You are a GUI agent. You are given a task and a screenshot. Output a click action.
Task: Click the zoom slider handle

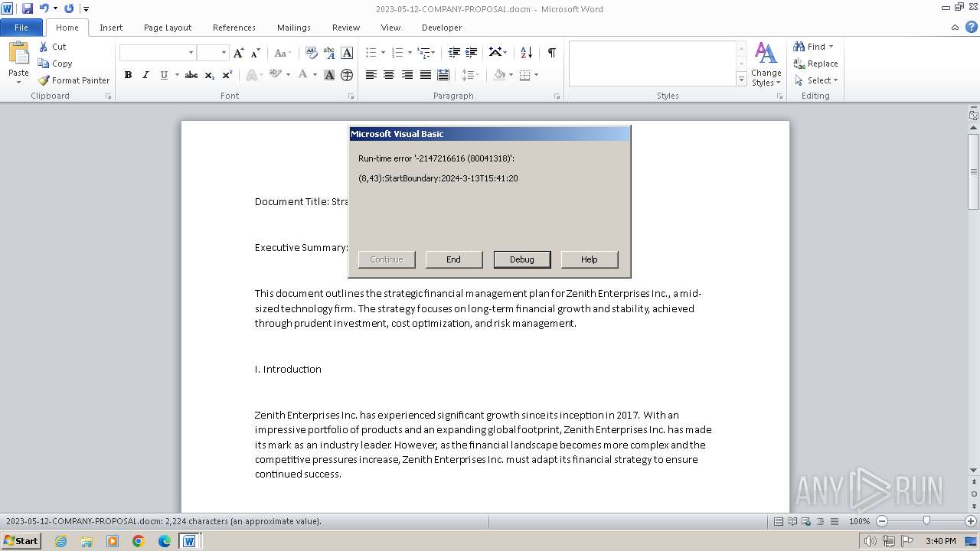(926, 521)
